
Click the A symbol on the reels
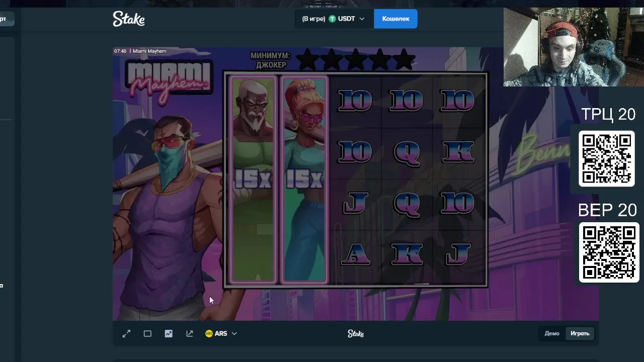tap(356, 255)
